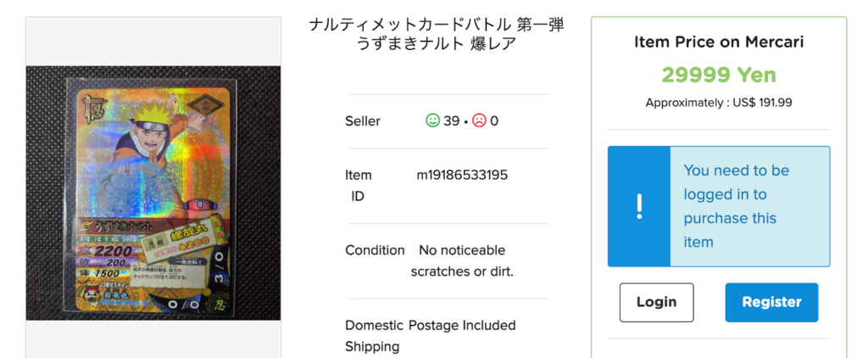Click the white exclamation mark alert icon
The width and height of the screenshot is (868, 358).
tap(639, 207)
